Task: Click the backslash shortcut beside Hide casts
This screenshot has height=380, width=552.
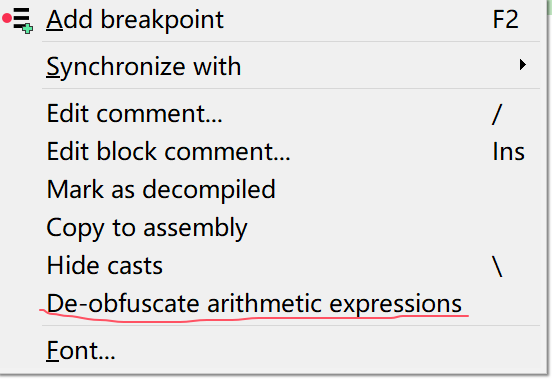Action: tap(497, 266)
